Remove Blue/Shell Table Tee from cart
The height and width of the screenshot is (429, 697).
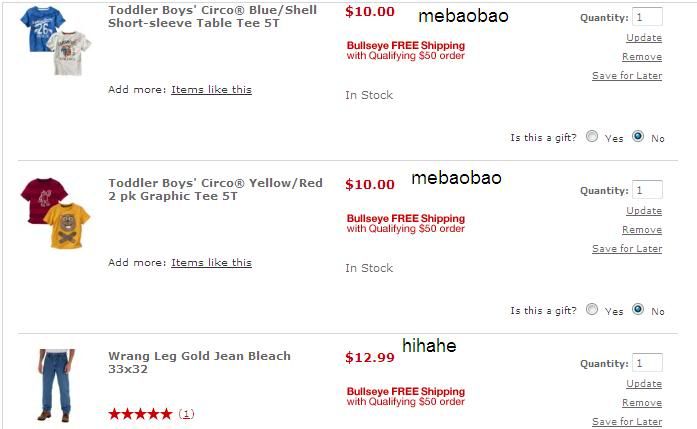point(642,57)
